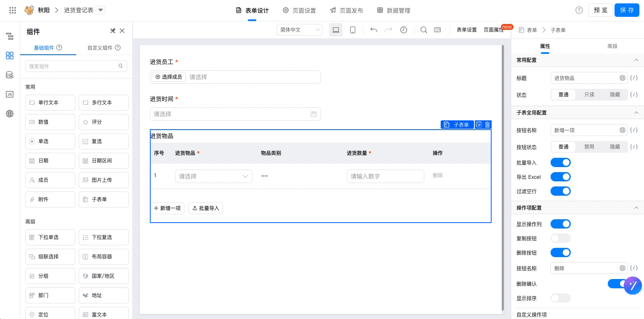Bind variable for 按钮状态 property
Screen dimensions: 644x319
[x=634, y=147]
